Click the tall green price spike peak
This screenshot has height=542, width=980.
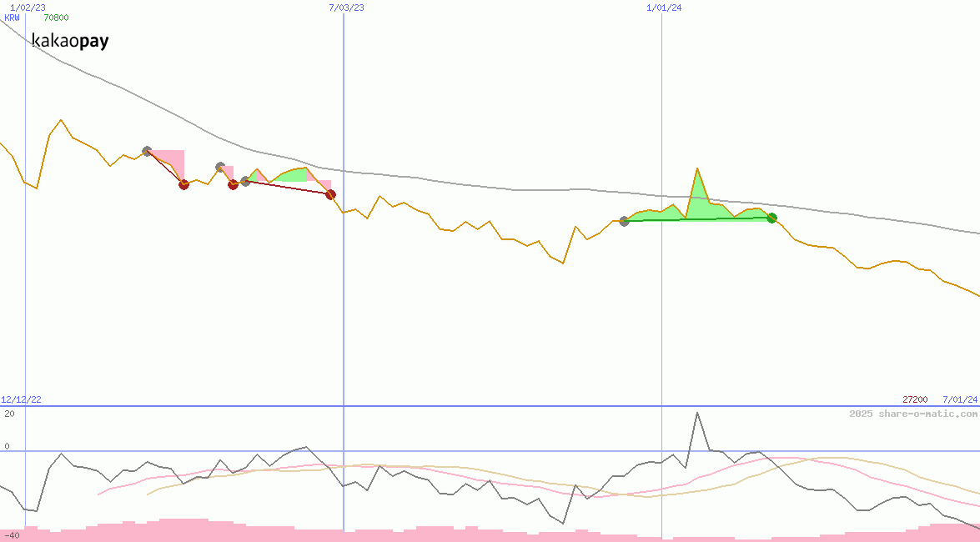696,169
